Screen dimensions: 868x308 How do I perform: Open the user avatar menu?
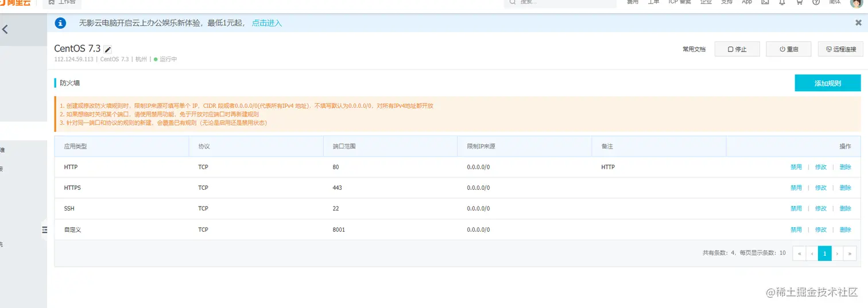[x=855, y=3]
